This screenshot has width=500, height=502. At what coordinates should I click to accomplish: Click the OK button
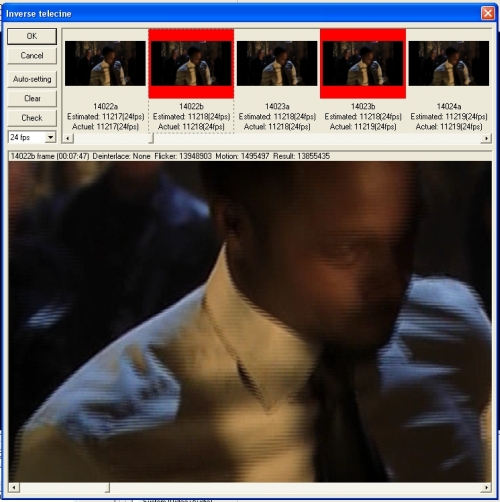(32, 36)
